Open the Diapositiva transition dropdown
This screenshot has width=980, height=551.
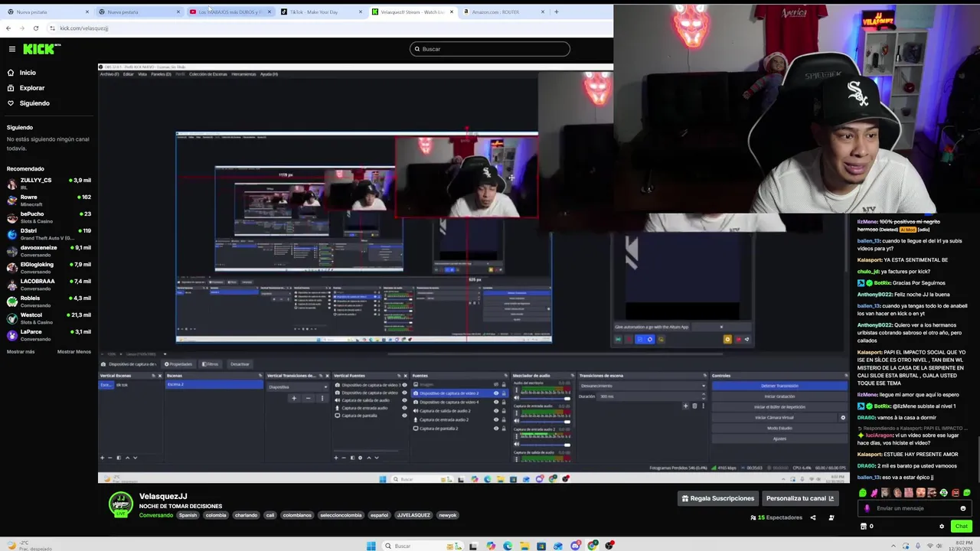(297, 387)
